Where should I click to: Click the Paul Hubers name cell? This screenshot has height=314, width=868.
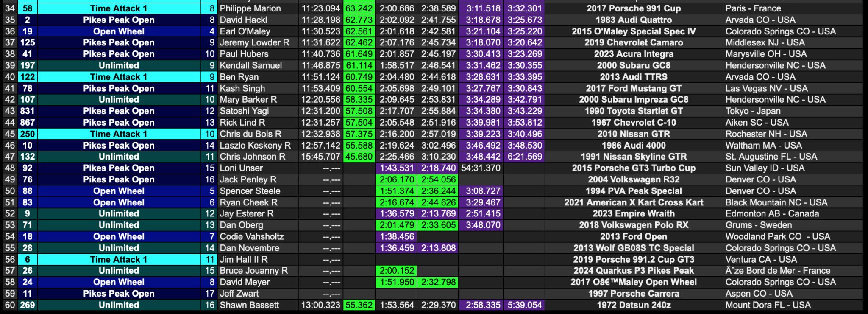point(244,54)
